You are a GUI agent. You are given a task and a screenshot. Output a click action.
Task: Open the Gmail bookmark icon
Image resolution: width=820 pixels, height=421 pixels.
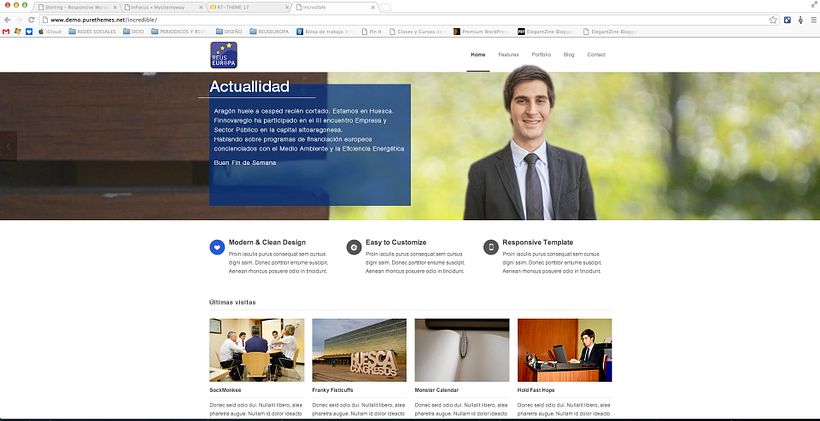[x=6, y=31]
